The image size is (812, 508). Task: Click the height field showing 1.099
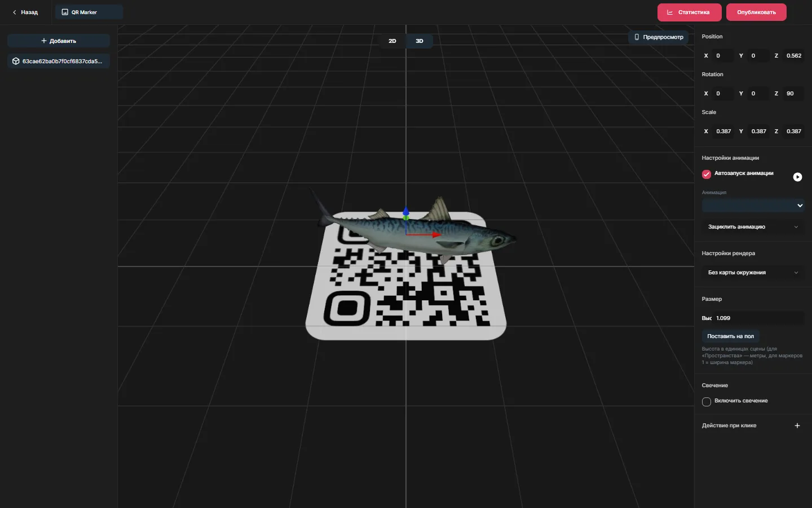point(758,318)
